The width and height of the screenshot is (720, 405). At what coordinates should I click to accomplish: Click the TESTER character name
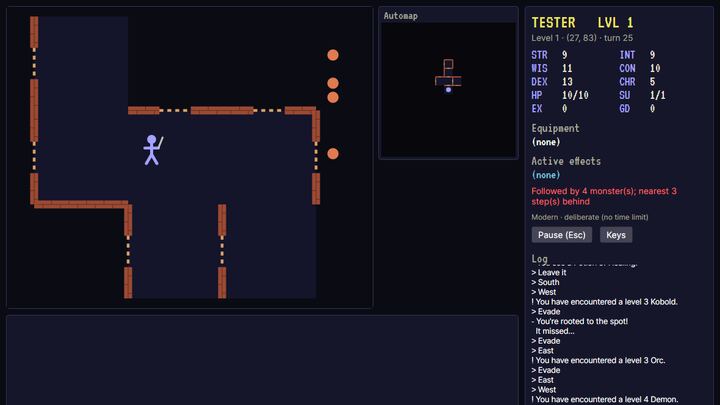pyautogui.click(x=553, y=22)
